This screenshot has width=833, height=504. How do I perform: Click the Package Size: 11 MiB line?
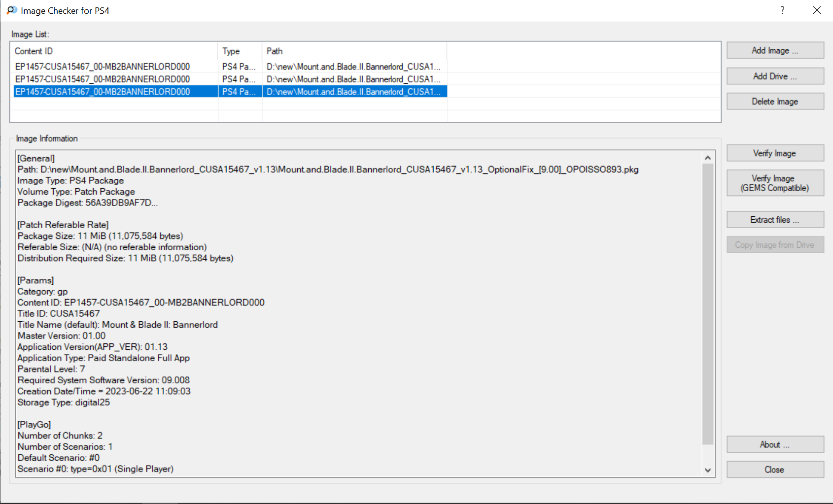(x=101, y=236)
